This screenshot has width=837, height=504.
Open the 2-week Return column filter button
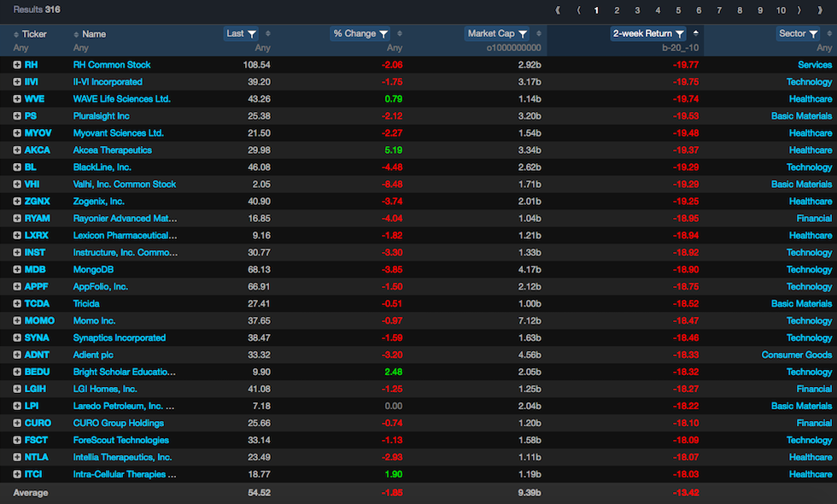pos(648,33)
